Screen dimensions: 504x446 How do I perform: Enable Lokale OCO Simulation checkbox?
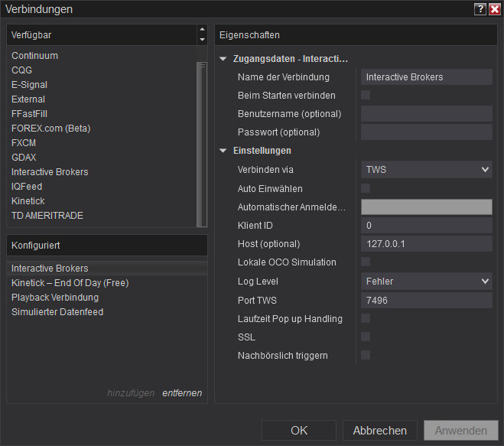pos(366,262)
